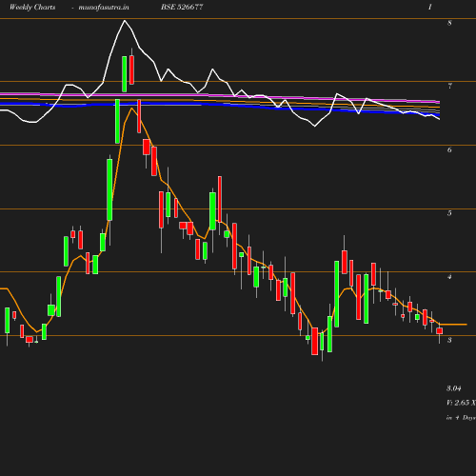
Task: Click the price axis label 5
Action: point(449,213)
